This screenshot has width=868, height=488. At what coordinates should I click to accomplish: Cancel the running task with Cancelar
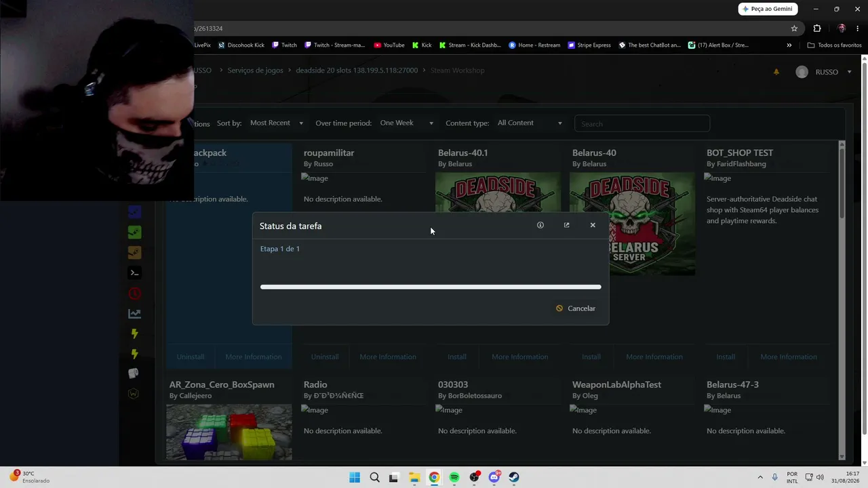pyautogui.click(x=576, y=308)
